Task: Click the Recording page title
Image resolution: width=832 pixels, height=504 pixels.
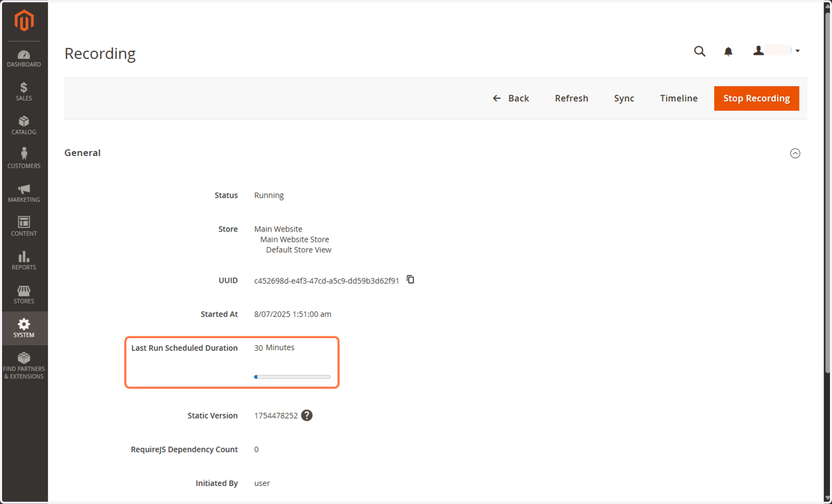Action: (100, 53)
